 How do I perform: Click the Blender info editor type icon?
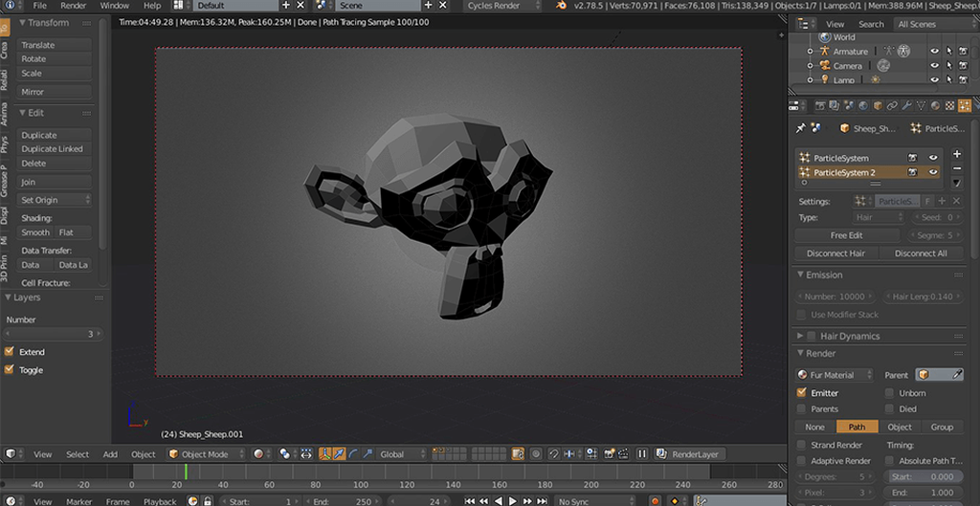[10, 5]
